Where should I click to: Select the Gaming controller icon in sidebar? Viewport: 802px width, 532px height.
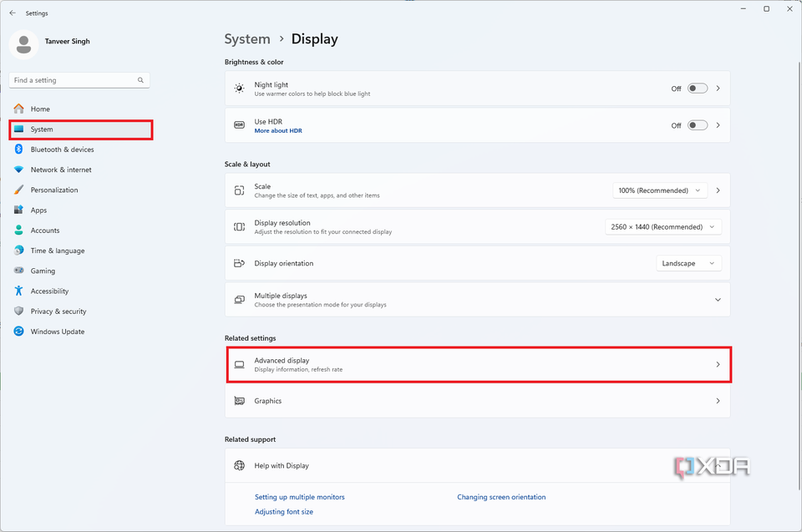(18, 271)
